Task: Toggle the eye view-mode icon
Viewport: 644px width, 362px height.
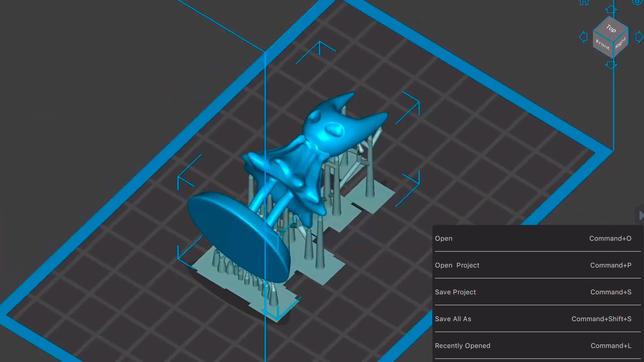Action: pyautogui.click(x=637, y=2)
